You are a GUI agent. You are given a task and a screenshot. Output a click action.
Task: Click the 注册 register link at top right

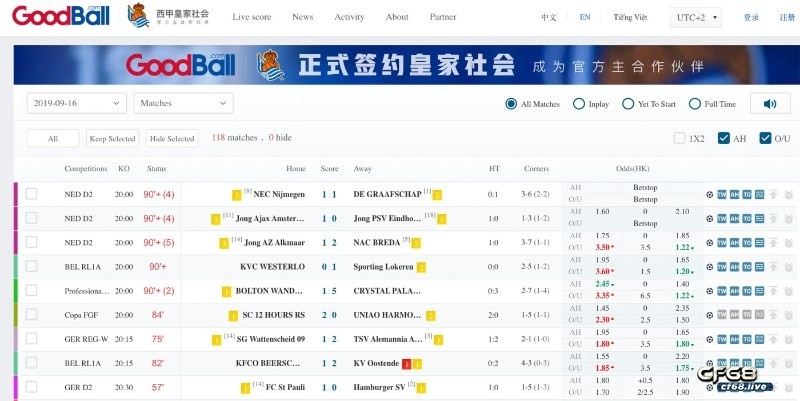point(787,17)
